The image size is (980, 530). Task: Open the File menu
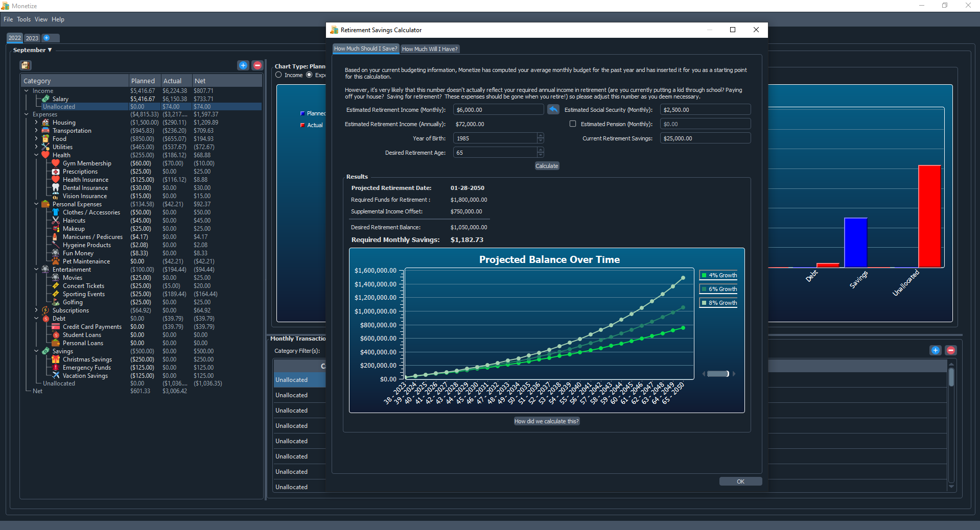8,19
